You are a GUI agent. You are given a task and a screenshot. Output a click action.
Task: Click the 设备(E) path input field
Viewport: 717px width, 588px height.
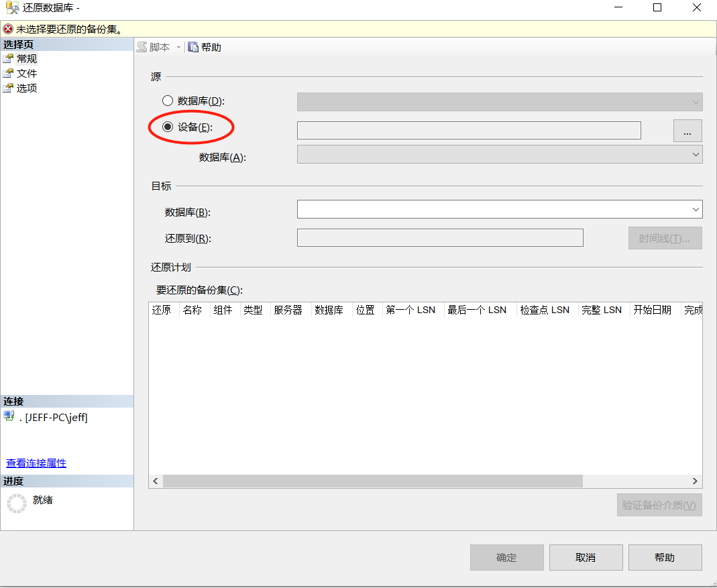(x=469, y=130)
